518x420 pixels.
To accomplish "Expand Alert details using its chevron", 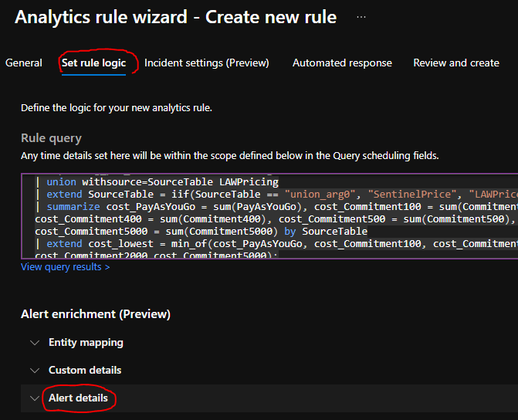I will [34, 398].
